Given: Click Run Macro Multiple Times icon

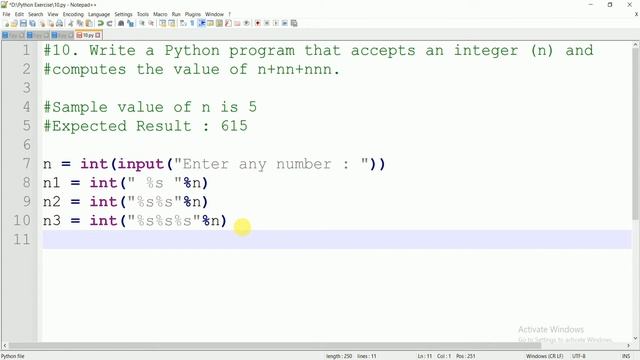Looking at the screenshot, I should (284, 23).
